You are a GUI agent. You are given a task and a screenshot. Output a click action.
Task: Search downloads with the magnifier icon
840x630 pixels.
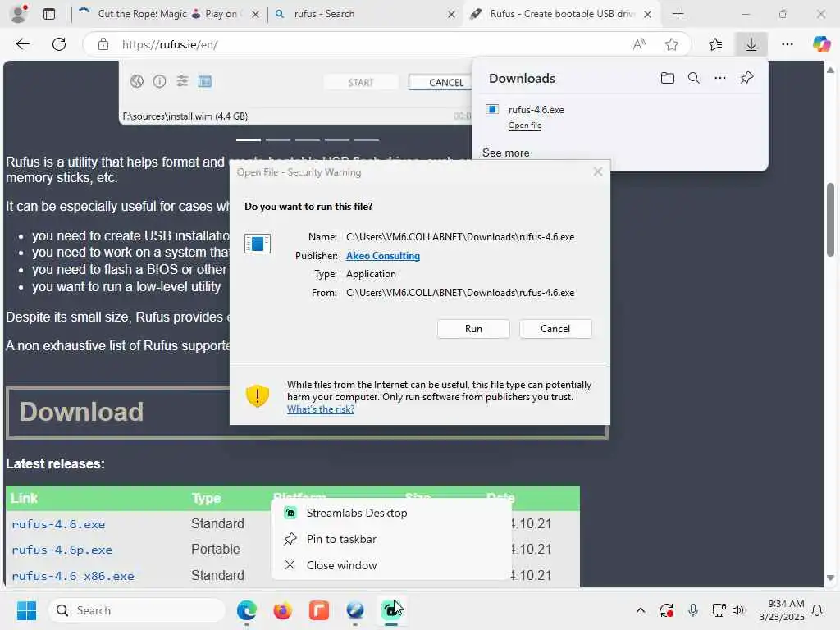[694, 78]
